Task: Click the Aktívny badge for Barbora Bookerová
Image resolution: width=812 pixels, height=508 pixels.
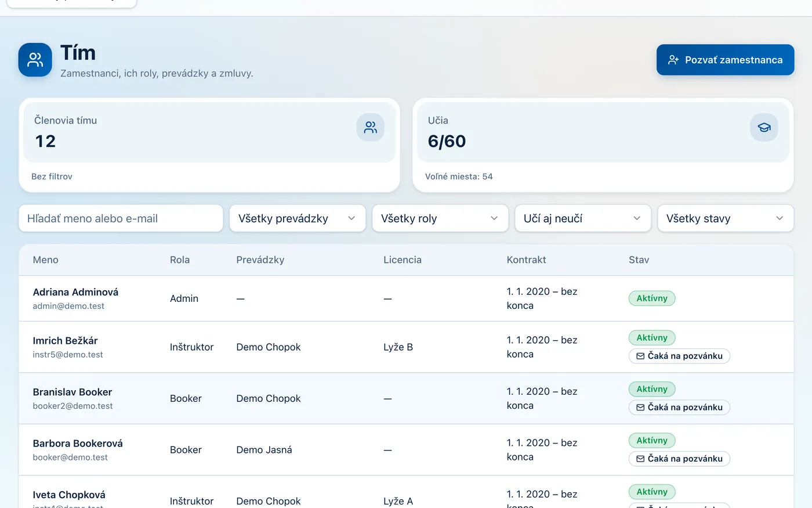Action: click(x=652, y=441)
